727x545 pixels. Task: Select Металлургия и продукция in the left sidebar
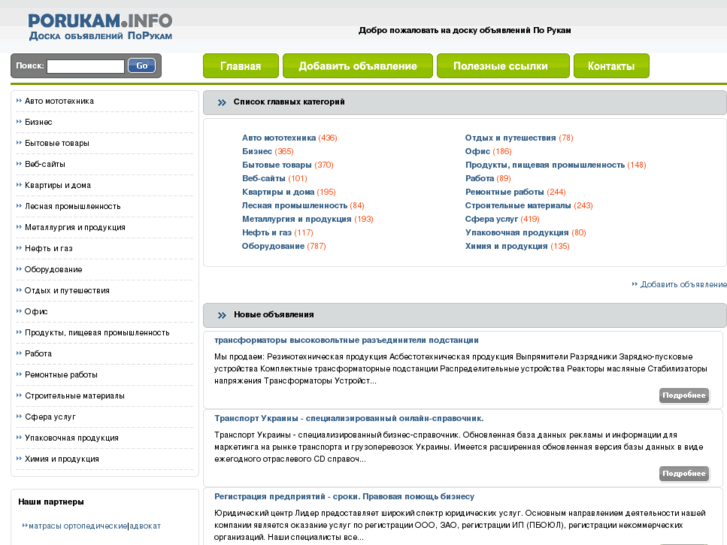point(75,227)
